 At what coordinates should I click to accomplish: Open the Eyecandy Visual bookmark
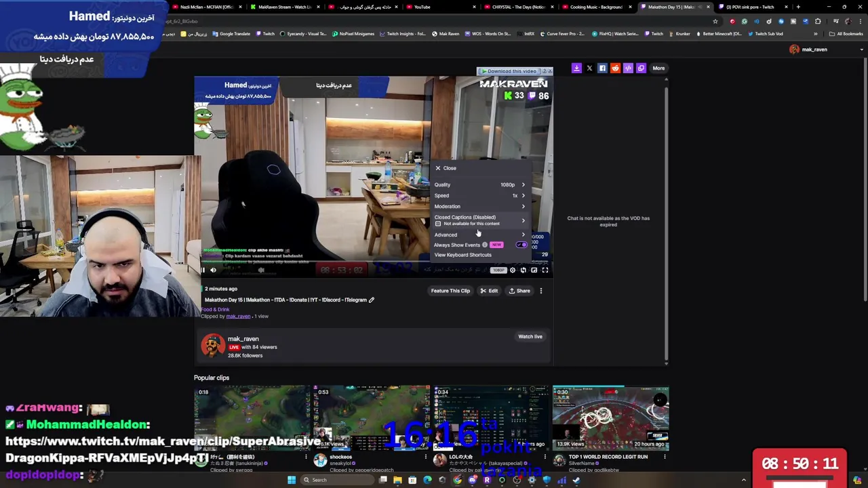(x=303, y=34)
